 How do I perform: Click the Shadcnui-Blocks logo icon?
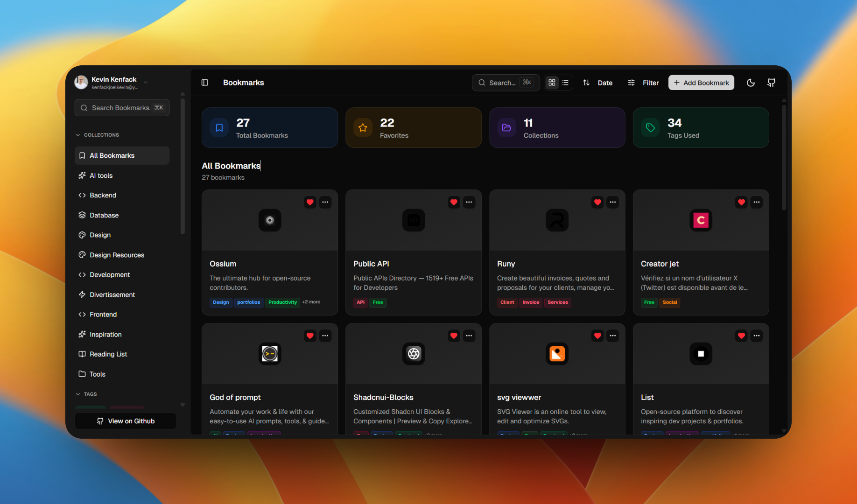tap(414, 354)
